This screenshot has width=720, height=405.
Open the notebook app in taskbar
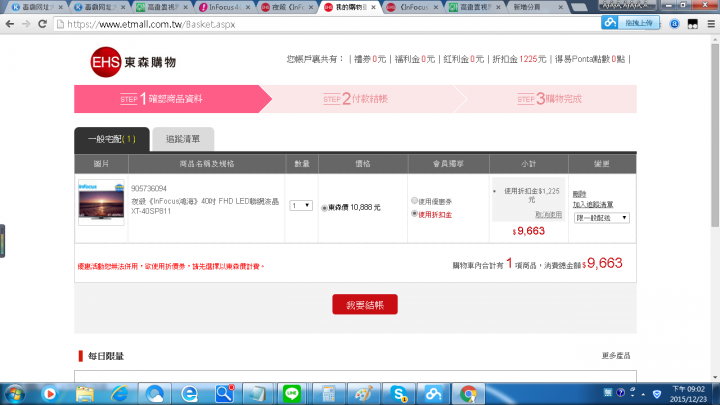[258, 394]
